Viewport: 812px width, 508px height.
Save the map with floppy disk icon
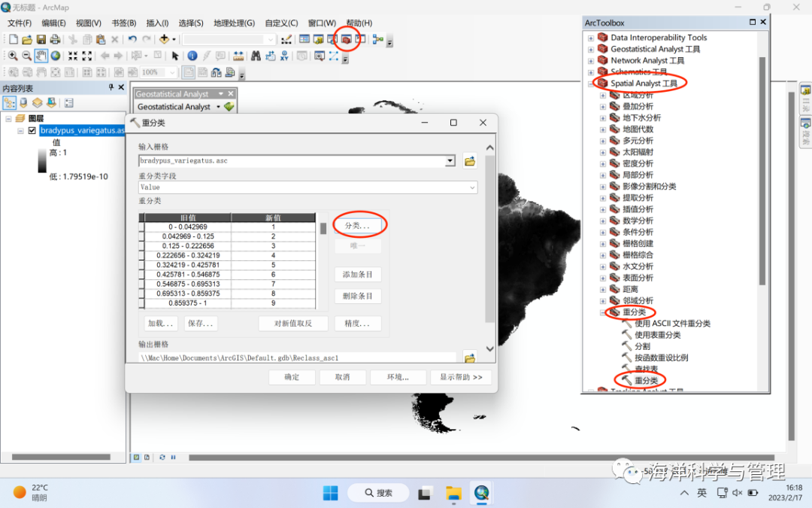41,39
